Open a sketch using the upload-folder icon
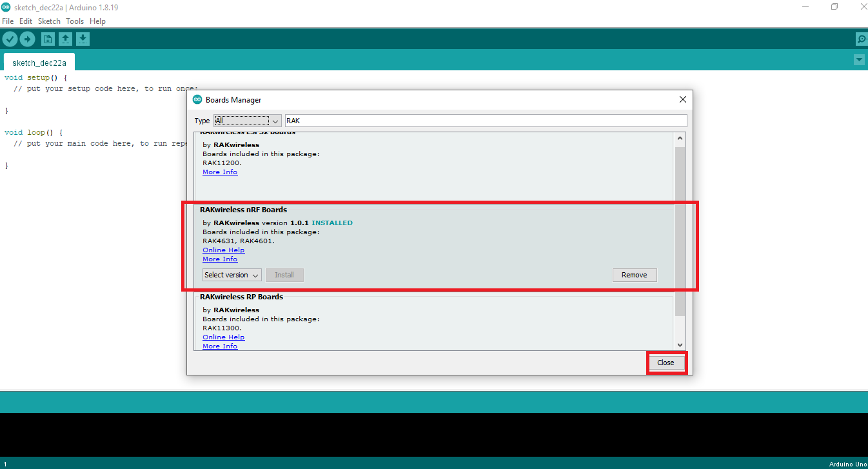 point(65,39)
